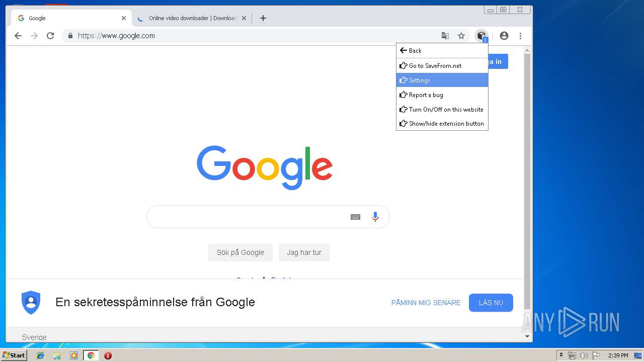Viewport: 644px width, 362px height.
Task: Close the Online video downloader tab
Action: (244, 18)
